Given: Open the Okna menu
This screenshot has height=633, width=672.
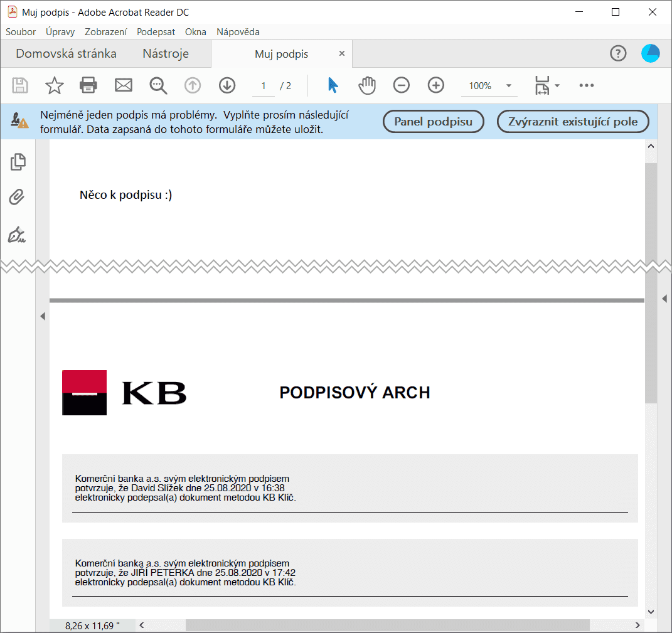Looking at the screenshot, I should 195,32.
